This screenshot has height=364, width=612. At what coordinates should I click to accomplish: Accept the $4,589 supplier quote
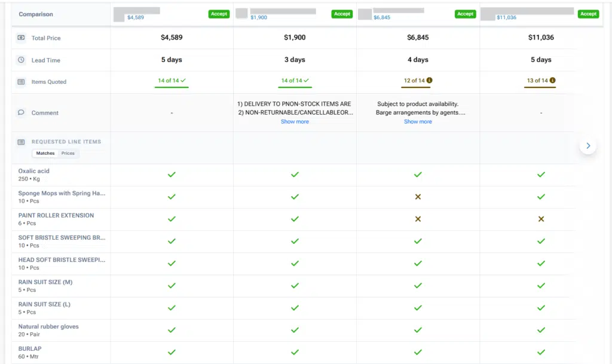click(x=219, y=14)
